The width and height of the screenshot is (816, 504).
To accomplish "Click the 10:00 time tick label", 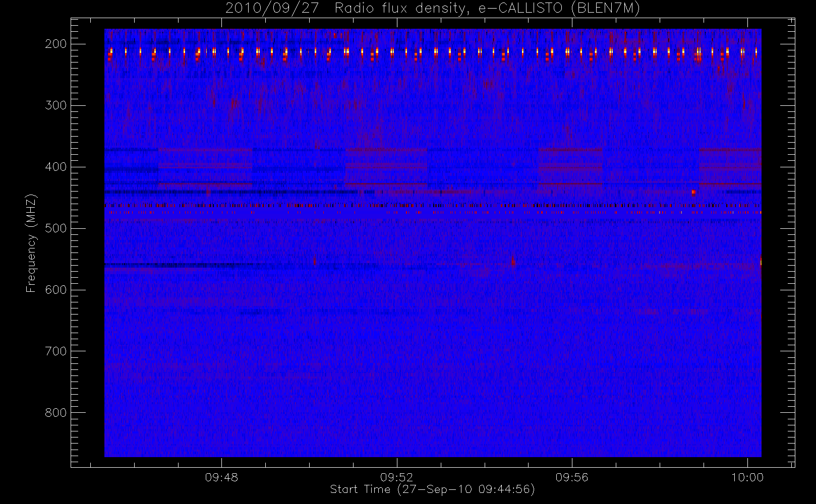I will pos(747,477).
